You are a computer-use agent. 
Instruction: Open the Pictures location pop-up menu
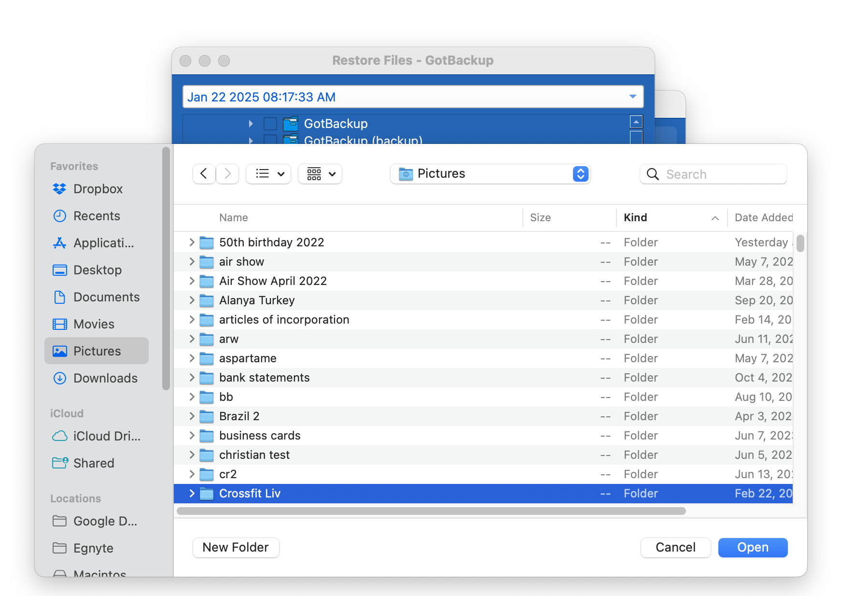[x=490, y=174]
